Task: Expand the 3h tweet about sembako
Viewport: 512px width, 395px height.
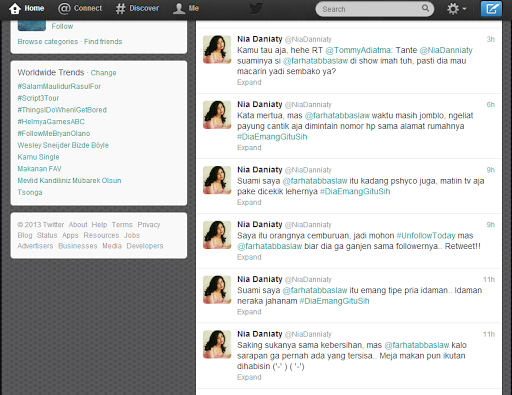Action: 249,82
